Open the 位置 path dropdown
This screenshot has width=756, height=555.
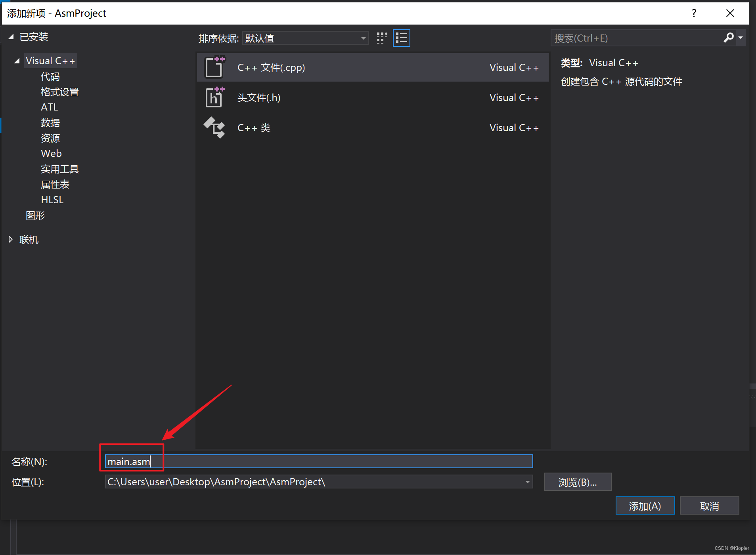tap(527, 482)
